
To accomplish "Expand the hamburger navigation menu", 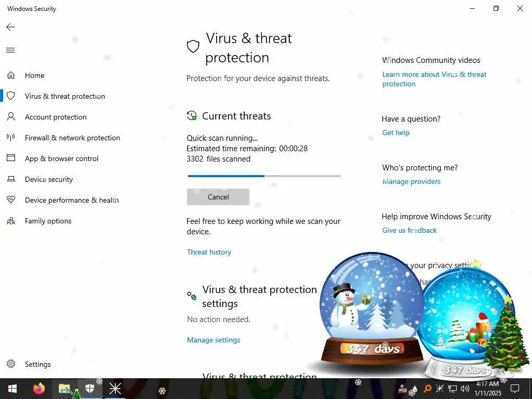I will pyautogui.click(x=10, y=50).
